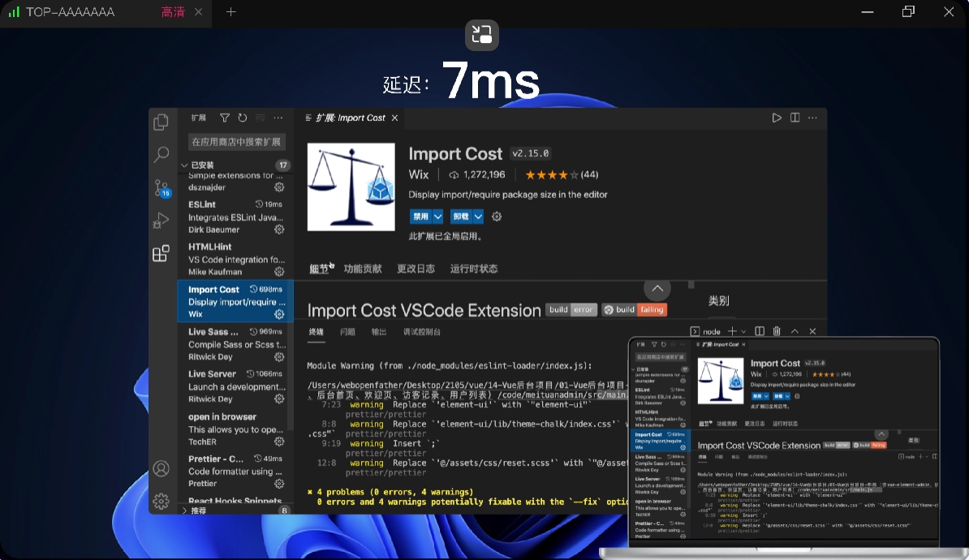The height and width of the screenshot is (560, 969).
Task: Open gear settings for Live Sass extension
Action: 279,356
